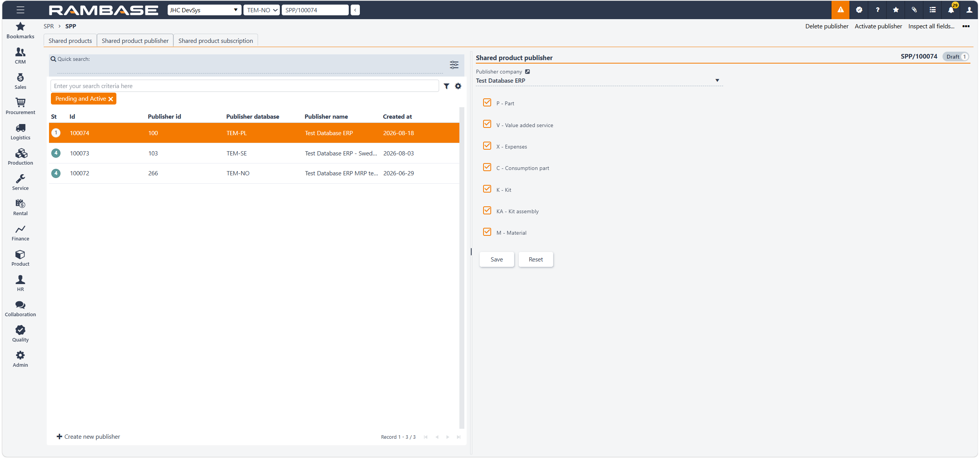Open the Quality module
The width and height of the screenshot is (980, 459).
point(20,334)
